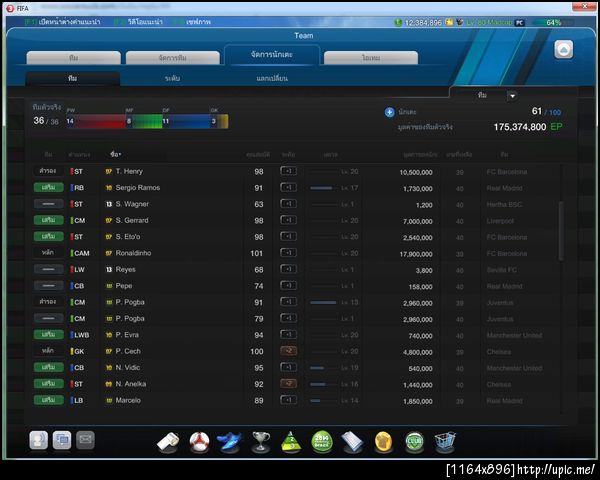This screenshot has height=480, width=600.
Task: Open the silver trophy cup icon
Action: pos(261,442)
